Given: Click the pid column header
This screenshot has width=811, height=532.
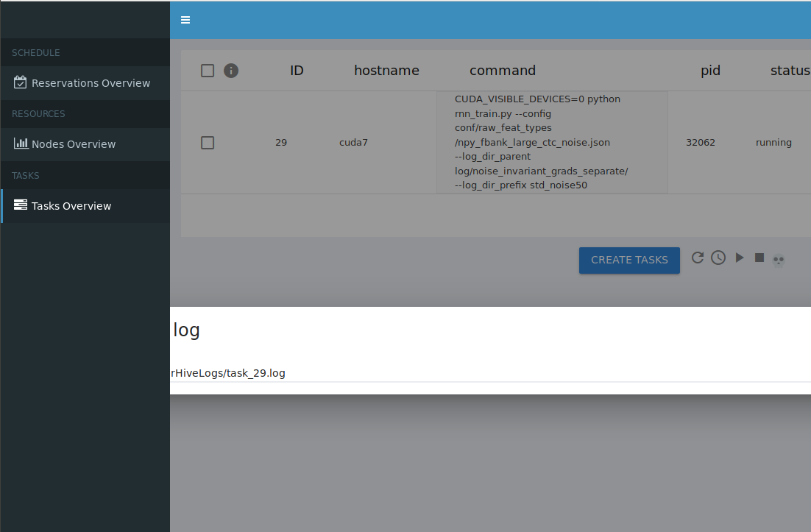Looking at the screenshot, I should coord(710,71).
